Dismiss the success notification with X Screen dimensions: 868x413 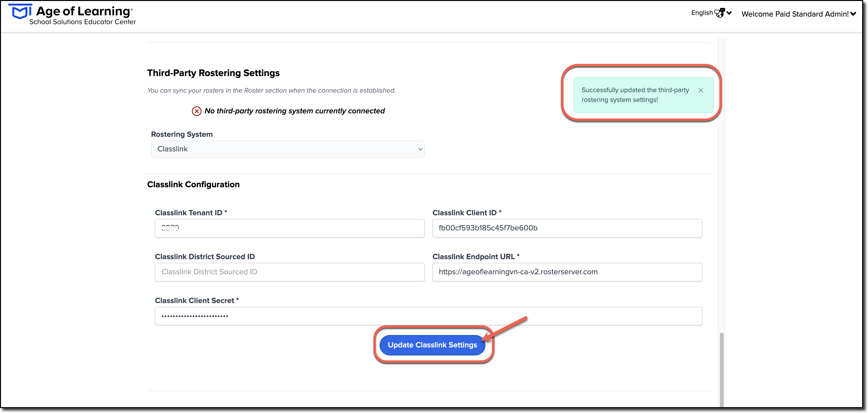click(701, 90)
